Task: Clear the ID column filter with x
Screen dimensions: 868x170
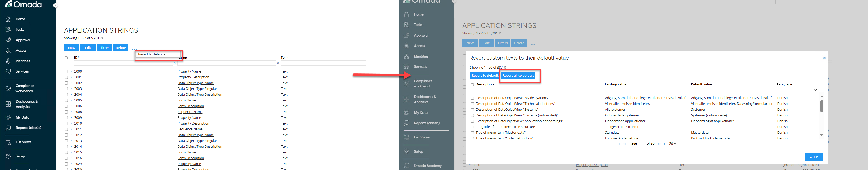Action: pyautogui.click(x=175, y=63)
